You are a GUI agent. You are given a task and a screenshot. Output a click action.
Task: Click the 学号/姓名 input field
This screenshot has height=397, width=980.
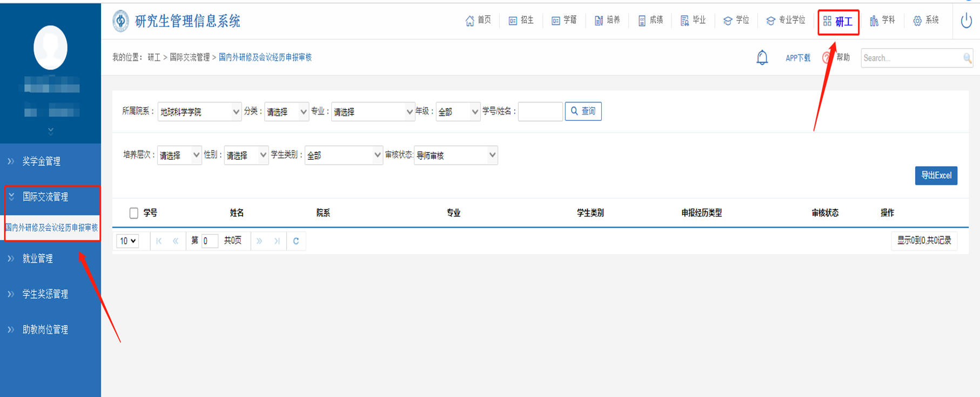coord(540,112)
